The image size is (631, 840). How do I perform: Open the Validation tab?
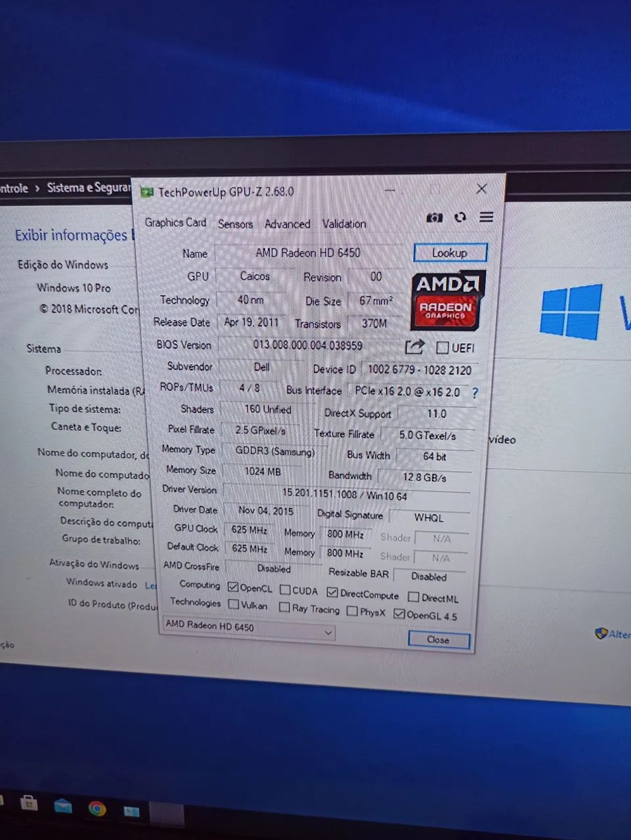(x=344, y=224)
